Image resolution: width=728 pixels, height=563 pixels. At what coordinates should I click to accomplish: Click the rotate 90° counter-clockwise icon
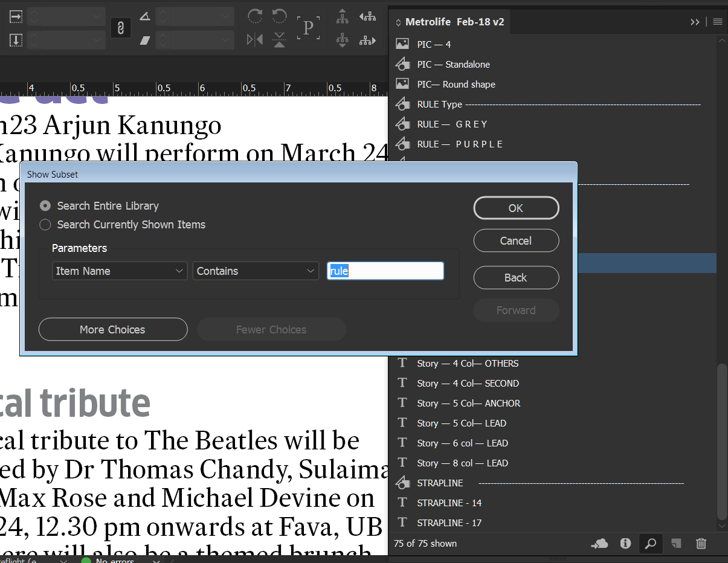point(279,16)
